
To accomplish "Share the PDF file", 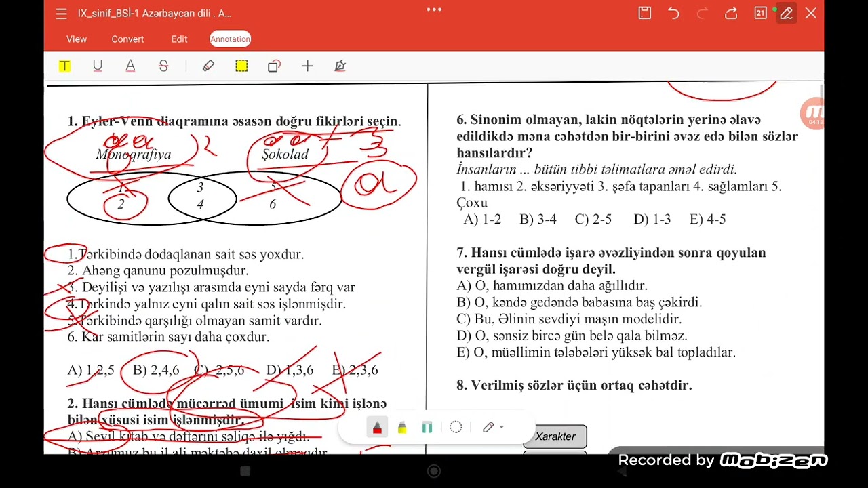I will tap(731, 13).
